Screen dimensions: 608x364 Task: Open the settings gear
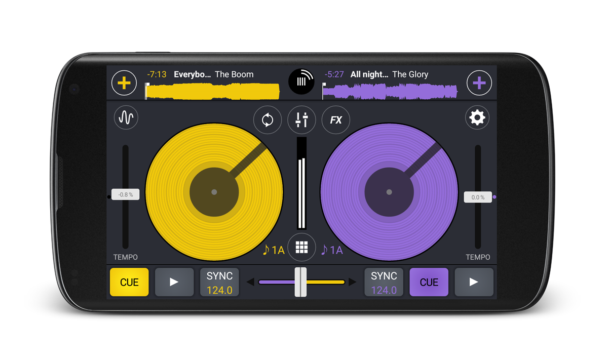[477, 118]
